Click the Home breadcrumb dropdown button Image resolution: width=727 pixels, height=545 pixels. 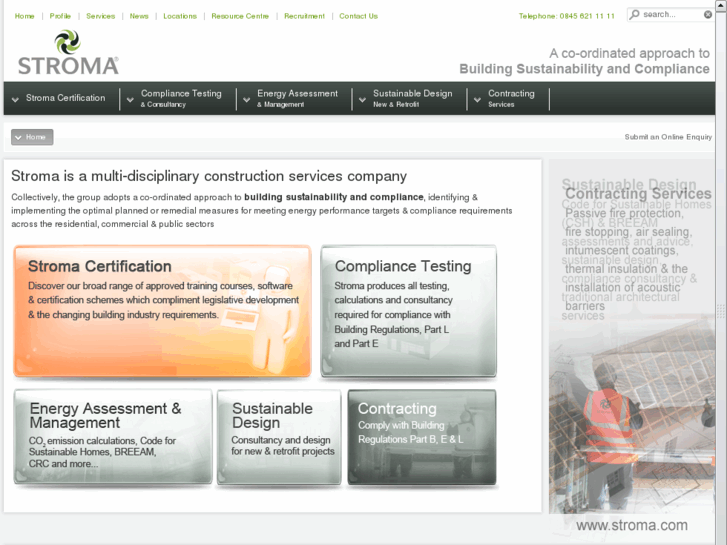[x=32, y=137]
